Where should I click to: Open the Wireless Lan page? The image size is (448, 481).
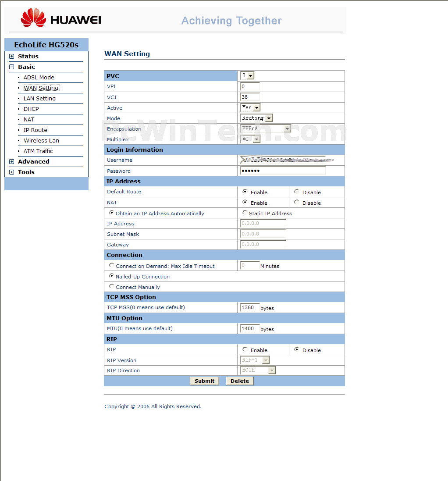[41, 140]
